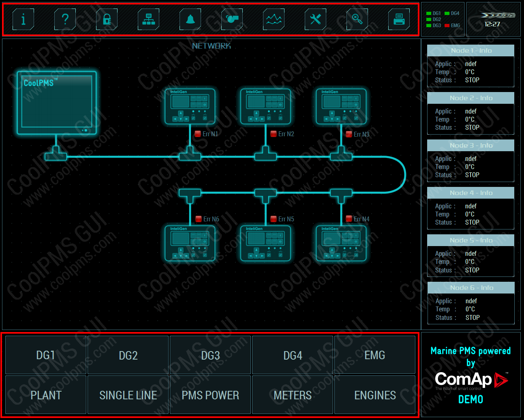Select the InteliGen controller below Err N5
524x420 pixels.
pos(265,243)
